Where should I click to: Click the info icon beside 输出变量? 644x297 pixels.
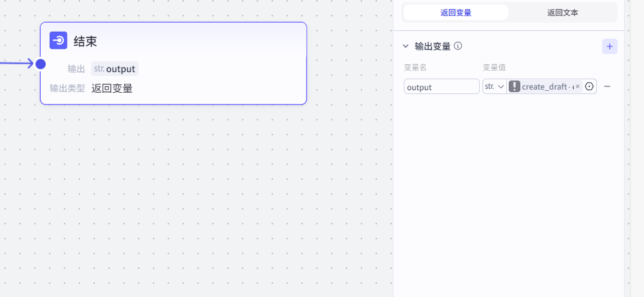click(458, 46)
